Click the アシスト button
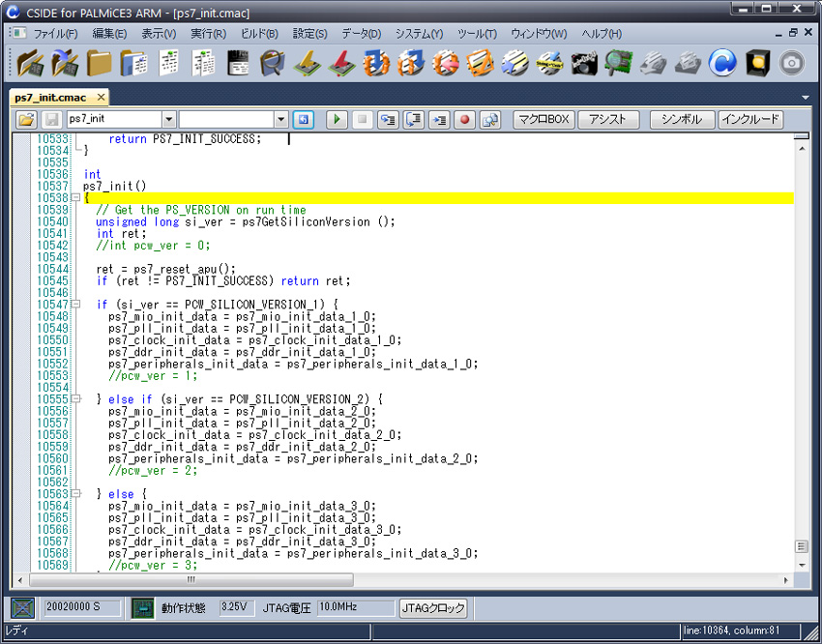The width and height of the screenshot is (822, 644). [x=608, y=120]
